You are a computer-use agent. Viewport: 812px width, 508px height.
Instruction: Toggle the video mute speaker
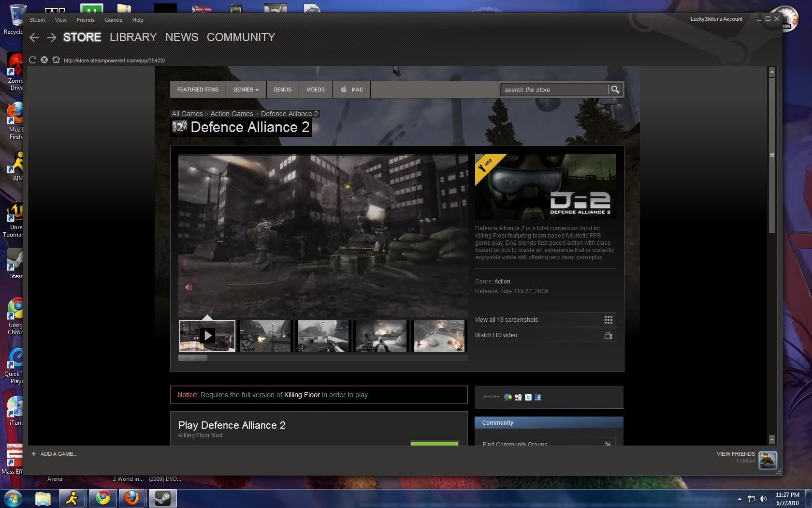coord(188,287)
